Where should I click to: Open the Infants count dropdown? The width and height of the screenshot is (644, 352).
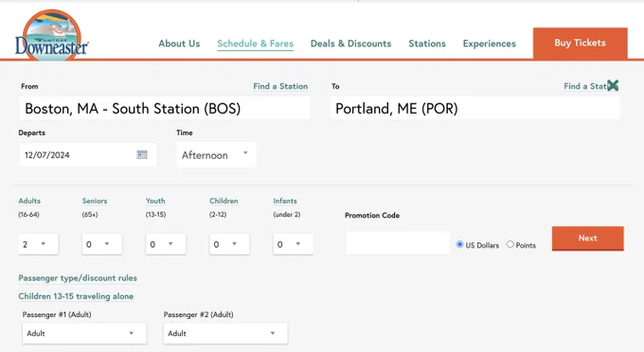[x=293, y=244]
